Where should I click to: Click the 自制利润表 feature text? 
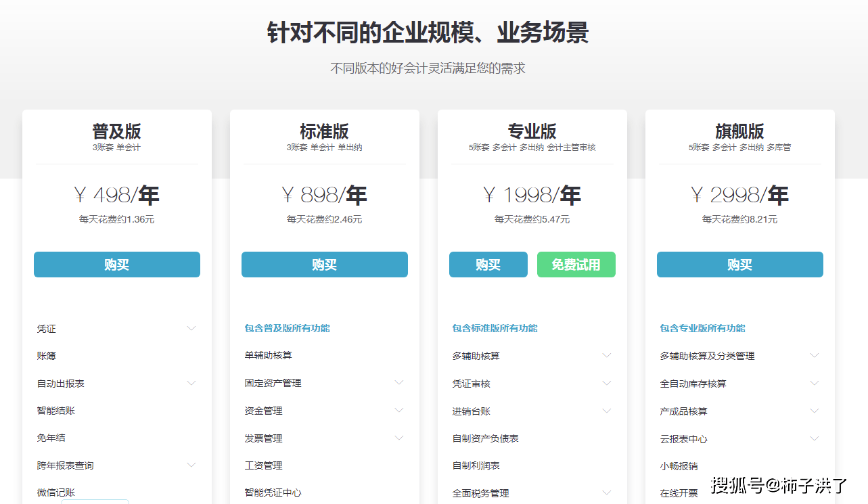pos(476,466)
